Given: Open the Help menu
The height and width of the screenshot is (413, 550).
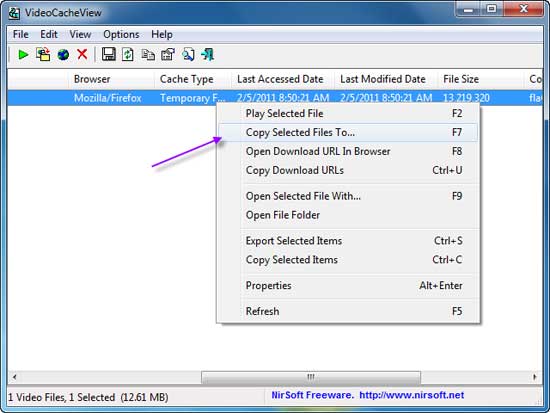Looking at the screenshot, I should (162, 34).
